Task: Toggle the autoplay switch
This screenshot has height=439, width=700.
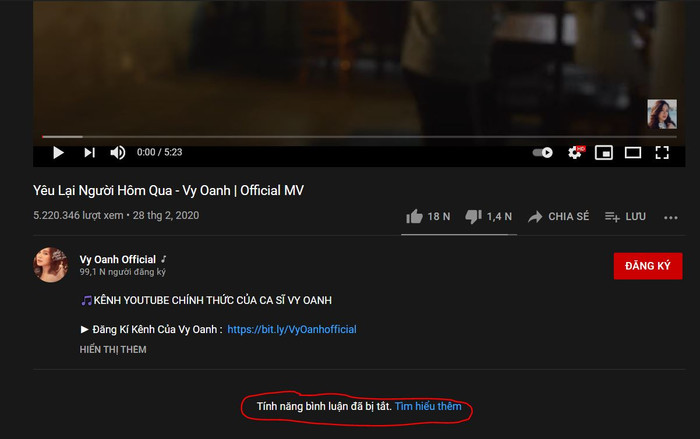Action: click(542, 152)
